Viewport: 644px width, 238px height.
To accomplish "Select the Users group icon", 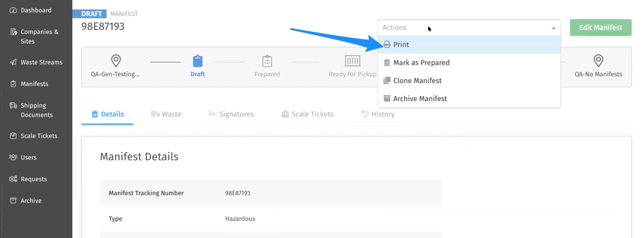I will click(13, 157).
